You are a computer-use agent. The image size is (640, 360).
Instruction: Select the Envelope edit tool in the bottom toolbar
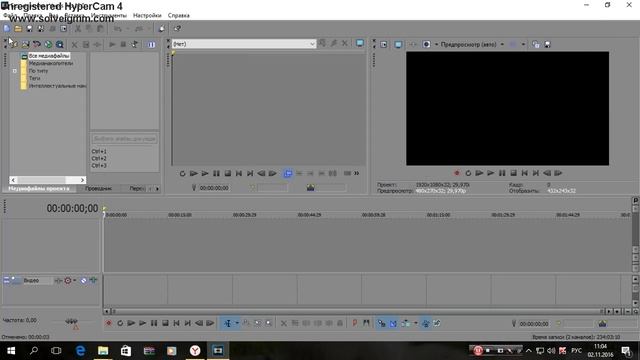(246, 323)
